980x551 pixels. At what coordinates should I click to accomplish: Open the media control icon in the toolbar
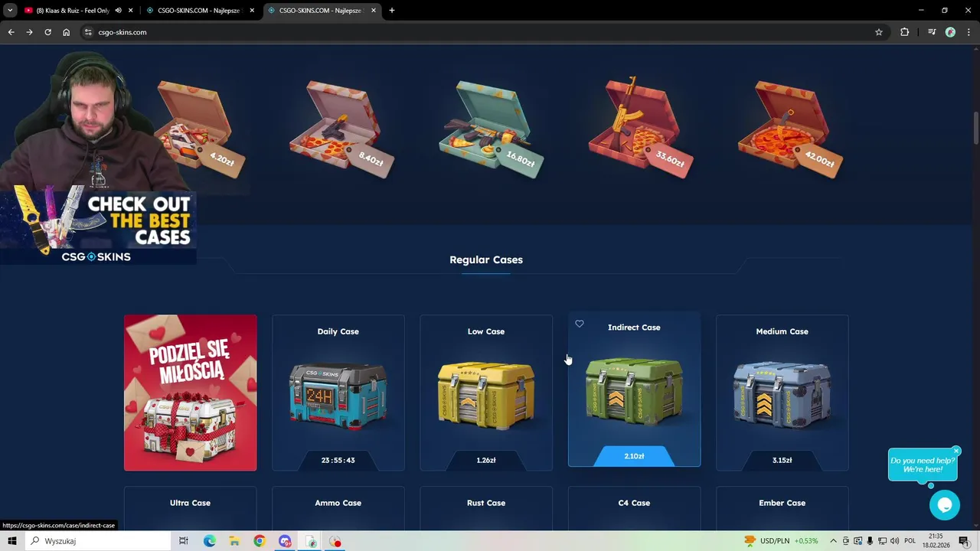[x=932, y=32]
